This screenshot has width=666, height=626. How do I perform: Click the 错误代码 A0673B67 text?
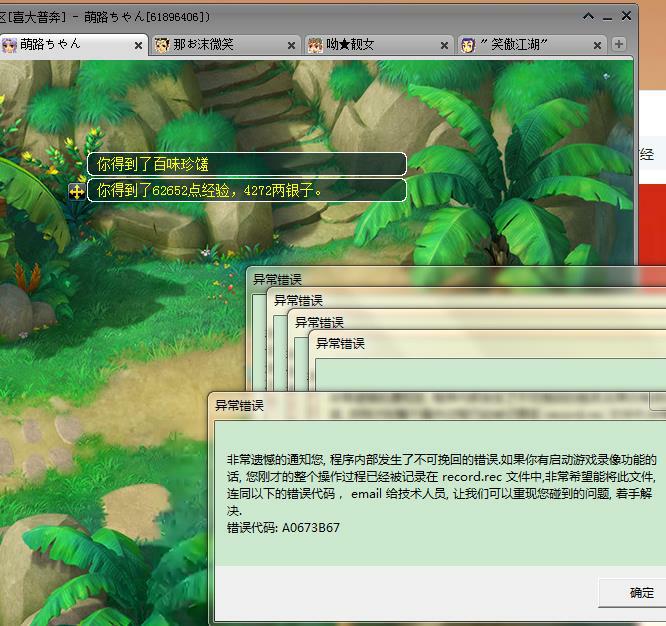tap(283, 528)
